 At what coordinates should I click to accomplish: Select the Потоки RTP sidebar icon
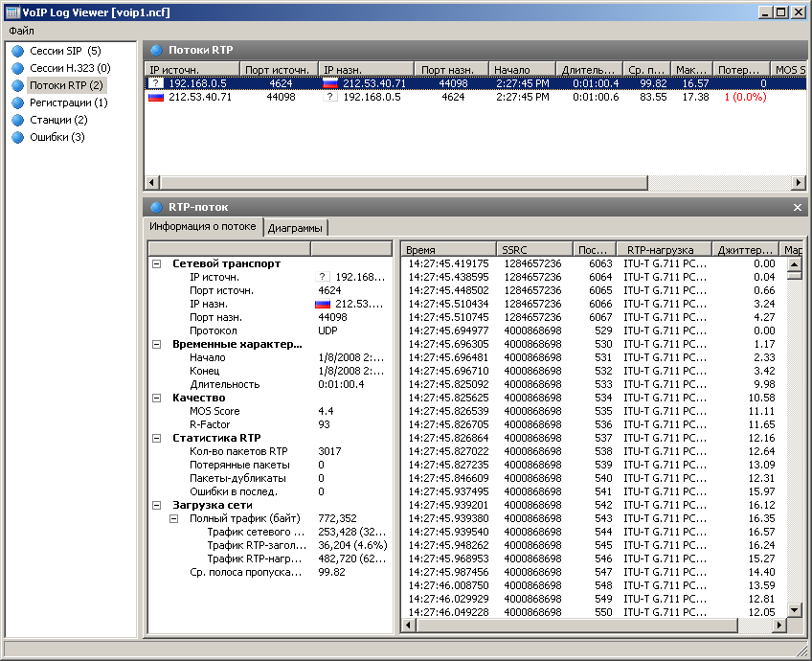tap(18, 85)
